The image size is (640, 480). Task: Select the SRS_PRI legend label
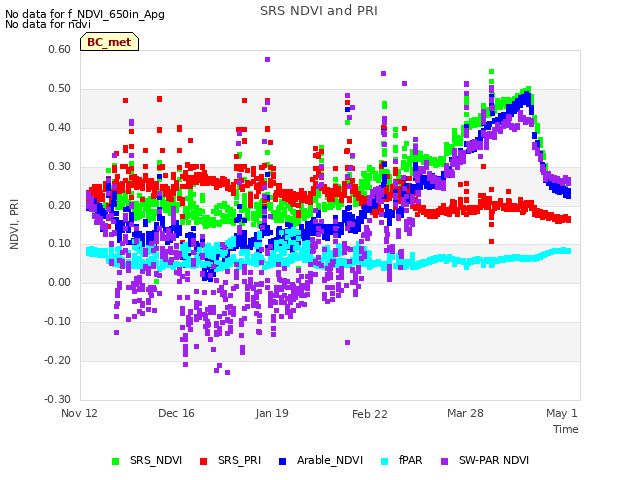[x=239, y=460]
